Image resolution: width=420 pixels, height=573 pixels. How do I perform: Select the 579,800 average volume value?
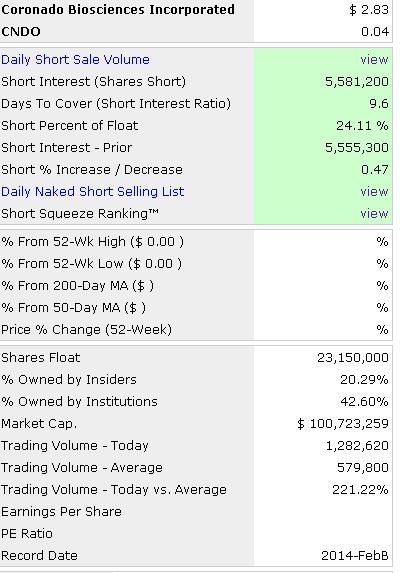[363, 467]
